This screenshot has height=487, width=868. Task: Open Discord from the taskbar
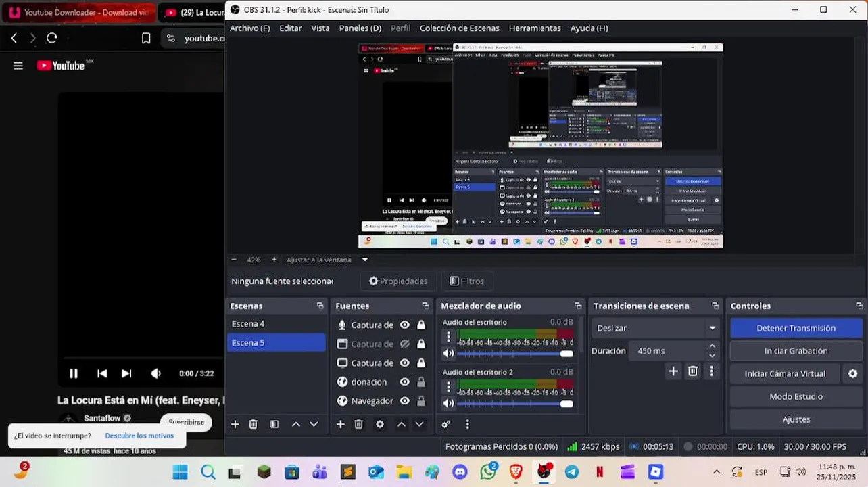click(x=460, y=472)
